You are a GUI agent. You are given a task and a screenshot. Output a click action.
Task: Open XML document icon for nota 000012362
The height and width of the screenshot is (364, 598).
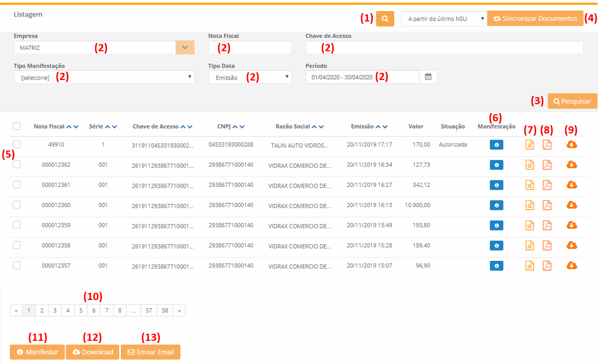click(530, 165)
